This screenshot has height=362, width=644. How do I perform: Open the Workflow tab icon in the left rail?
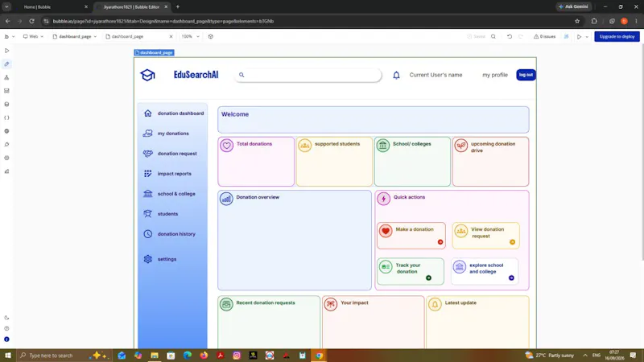[x=6, y=77]
